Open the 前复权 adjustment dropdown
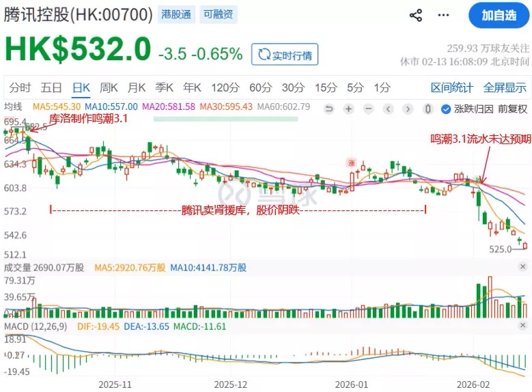Image resolution: width=532 pixels, height=392 pixels. pos(513,108)
